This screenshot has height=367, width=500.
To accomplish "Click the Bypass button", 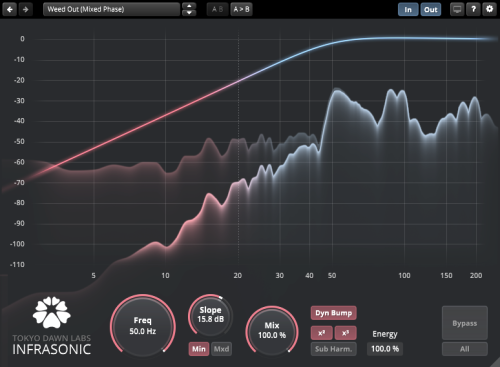I will 465,323.
